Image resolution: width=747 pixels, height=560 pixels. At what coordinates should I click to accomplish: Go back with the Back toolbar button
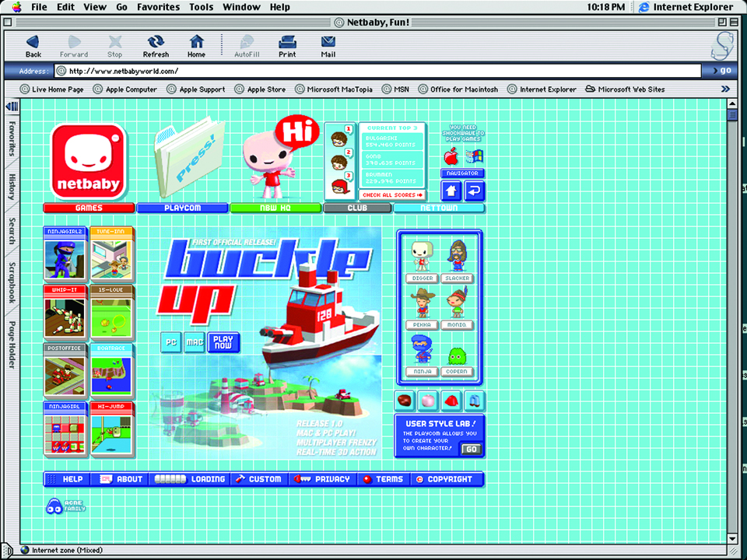point(33,46)
